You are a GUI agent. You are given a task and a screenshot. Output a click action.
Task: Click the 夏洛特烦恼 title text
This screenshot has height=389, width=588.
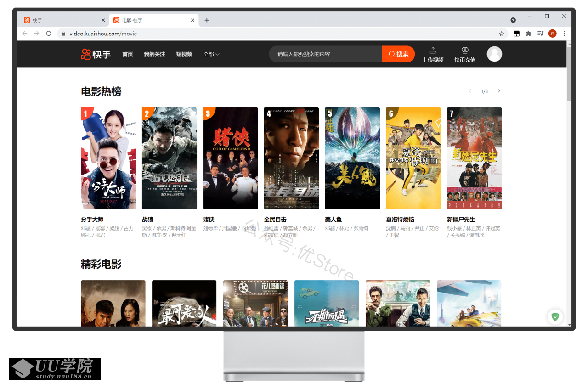(x=400, y=220)
